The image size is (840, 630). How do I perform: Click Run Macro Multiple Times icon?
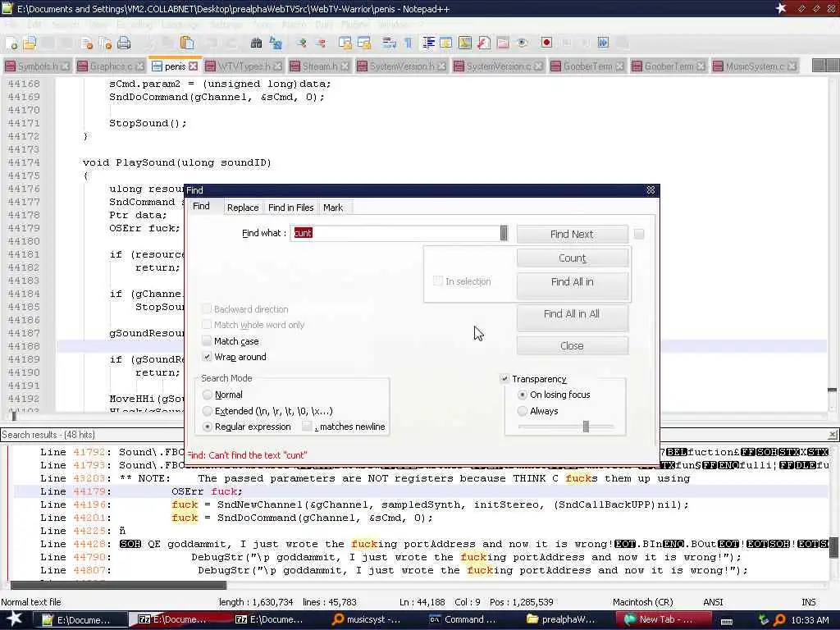(603, 43)
